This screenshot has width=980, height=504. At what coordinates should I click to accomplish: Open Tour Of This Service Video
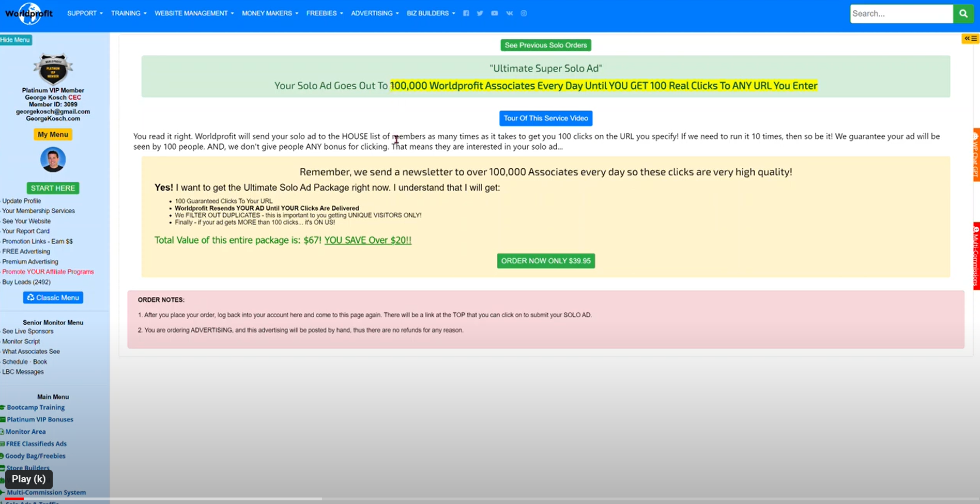[x=546, y=118]
